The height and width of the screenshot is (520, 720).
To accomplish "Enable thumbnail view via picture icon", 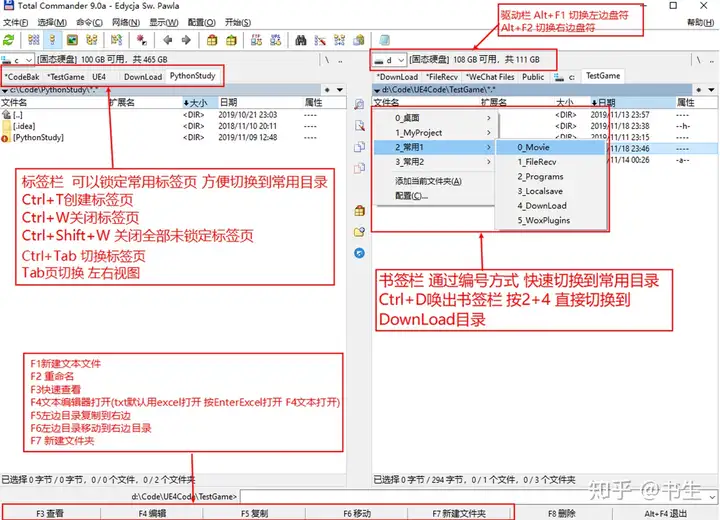I will tap(72, 40).
